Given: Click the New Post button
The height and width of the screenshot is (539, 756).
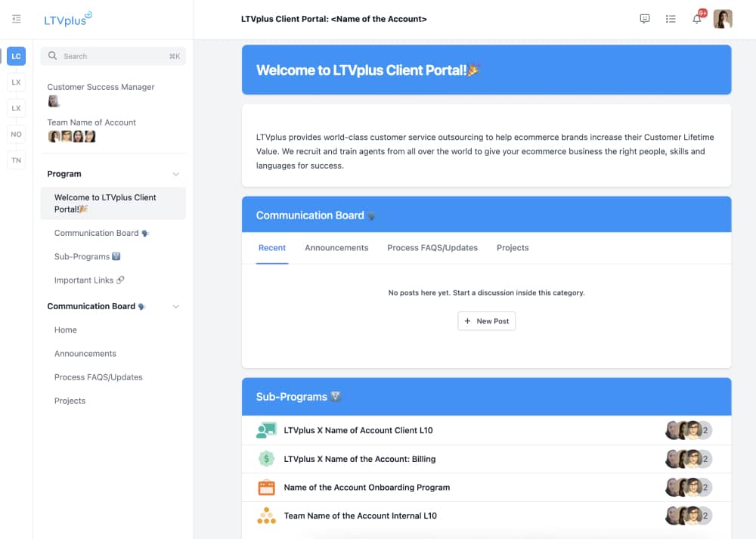Looking at the screenshot, I should point(486,321).
